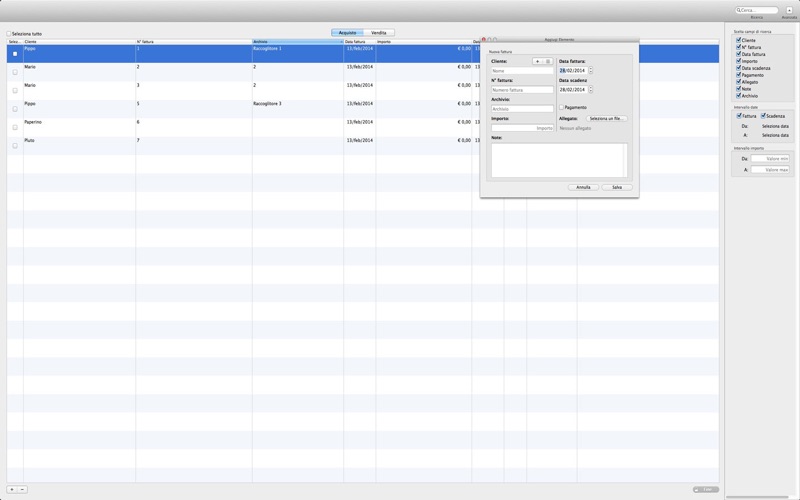
Task: Click the Data scadenza date stepper
Action: pos(590,89)
